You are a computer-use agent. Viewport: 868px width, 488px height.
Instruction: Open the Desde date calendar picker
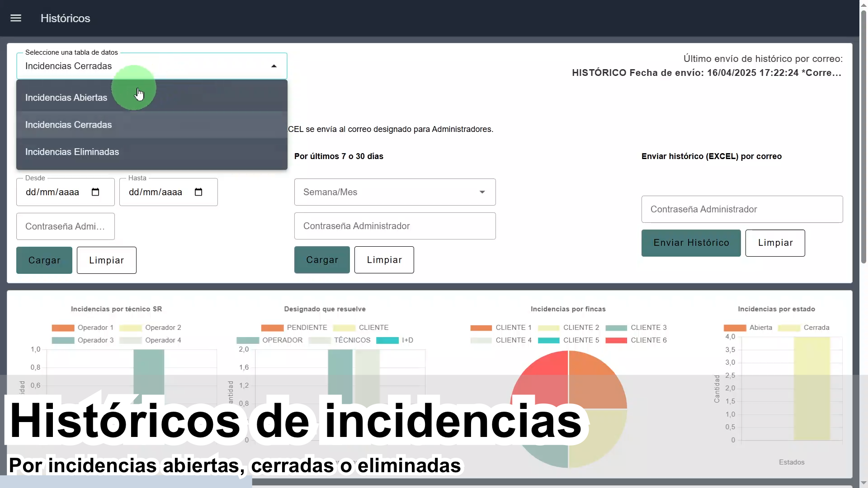pyautogui.click(x=95, y=192)
